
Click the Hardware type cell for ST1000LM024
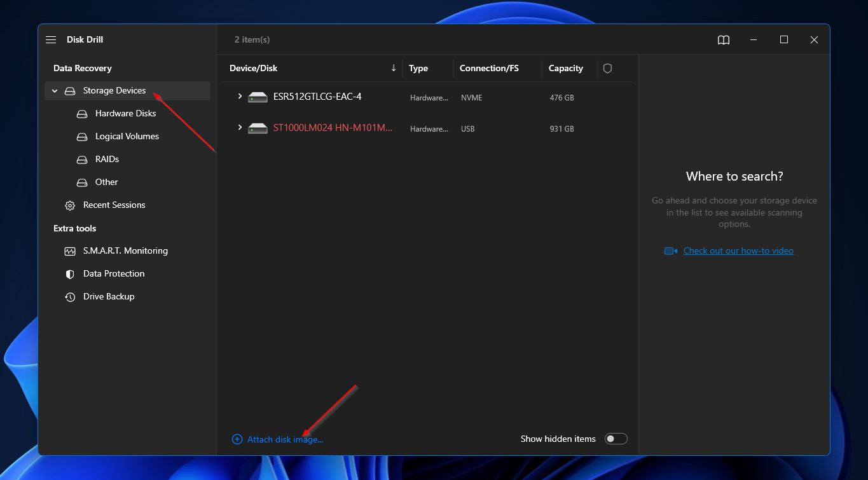pyautogui.click(x=429, y=129)
